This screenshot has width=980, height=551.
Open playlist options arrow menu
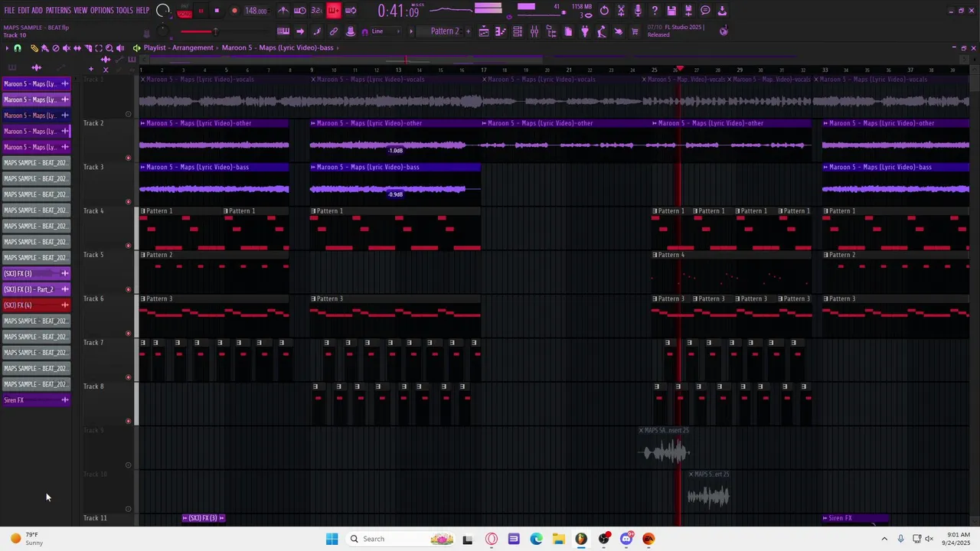click(x=7, y=48)
